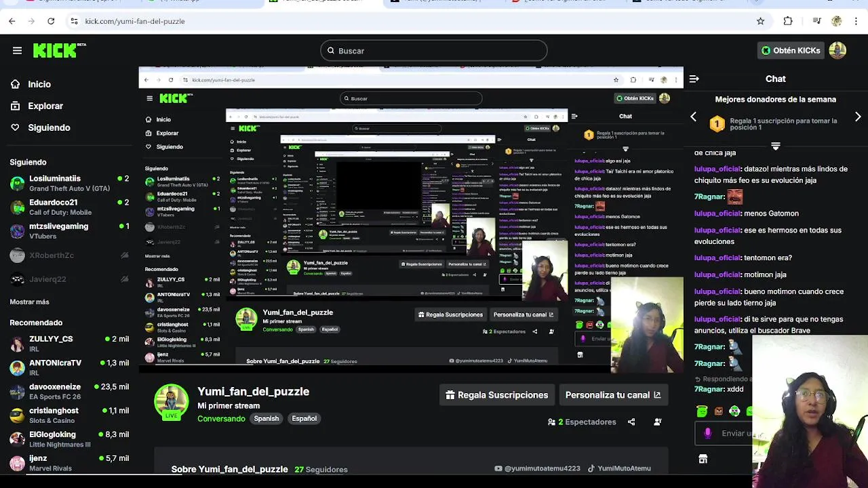Bookmark this page with the star icon

click(x=761, y=21)
